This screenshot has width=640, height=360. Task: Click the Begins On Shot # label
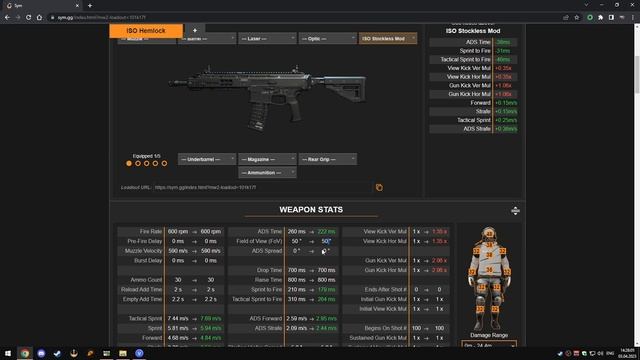pyautogui.click(x=386, y=328)
